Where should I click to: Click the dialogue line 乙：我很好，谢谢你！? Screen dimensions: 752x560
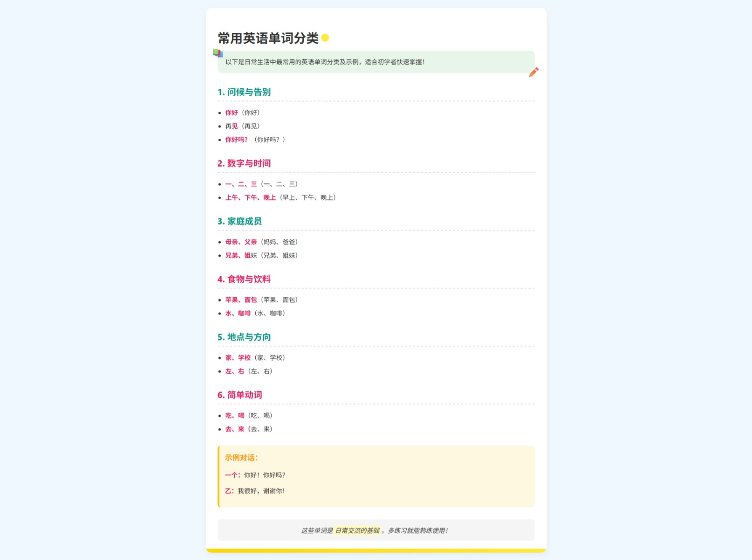click(x=255, y=491)
